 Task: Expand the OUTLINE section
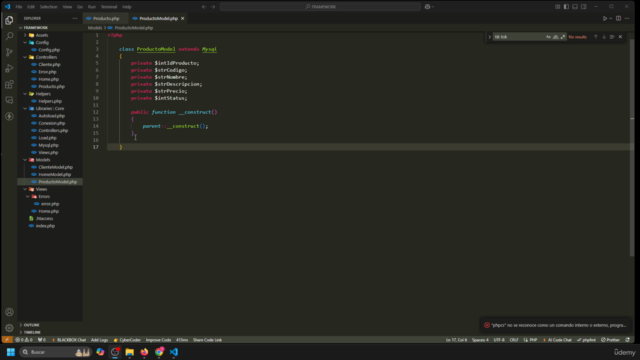pyautogui.click(x=31, y=325)
